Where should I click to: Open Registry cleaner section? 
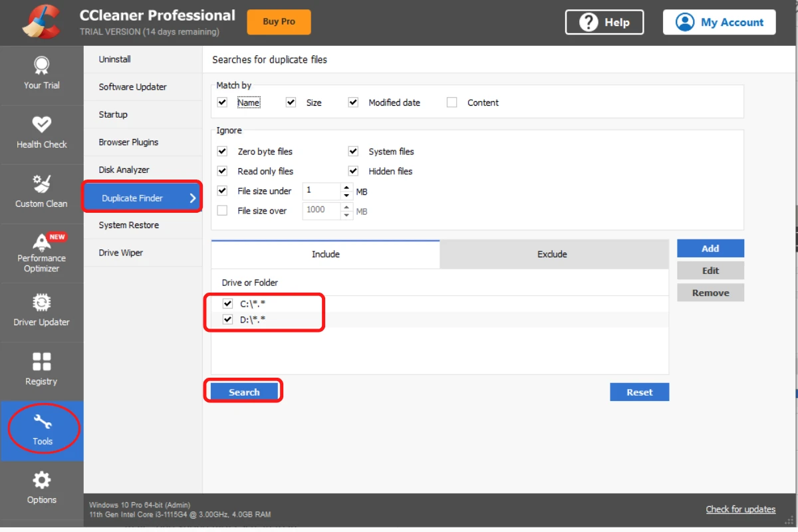point(41,371)
